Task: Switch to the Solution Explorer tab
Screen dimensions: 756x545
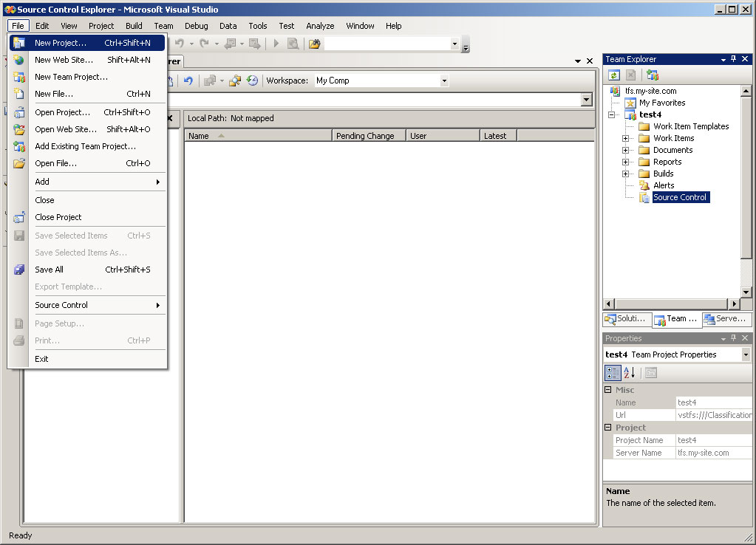Action: (x=627, y=318)
